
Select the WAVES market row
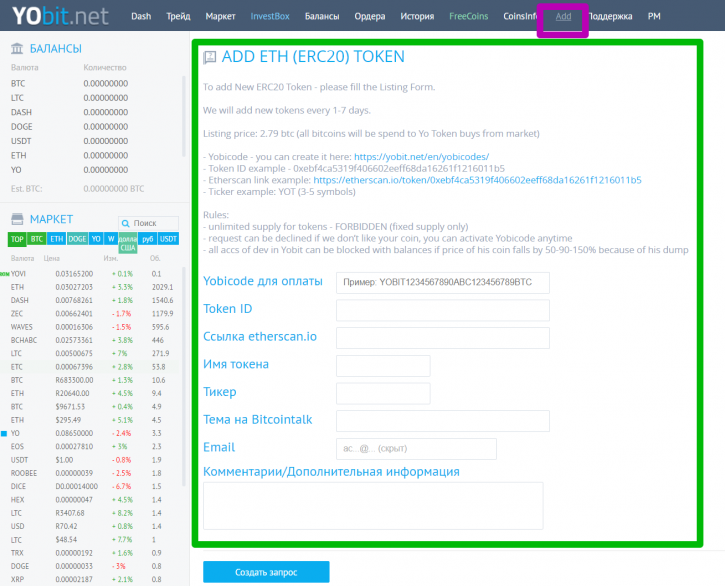(x=92, y=327)
